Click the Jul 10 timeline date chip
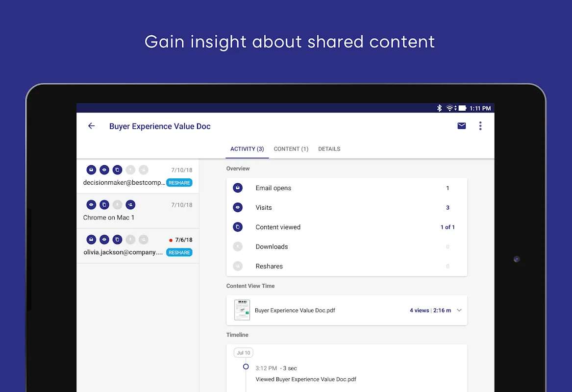The height and width of the screenshot is (392, 572). (243, 353)
